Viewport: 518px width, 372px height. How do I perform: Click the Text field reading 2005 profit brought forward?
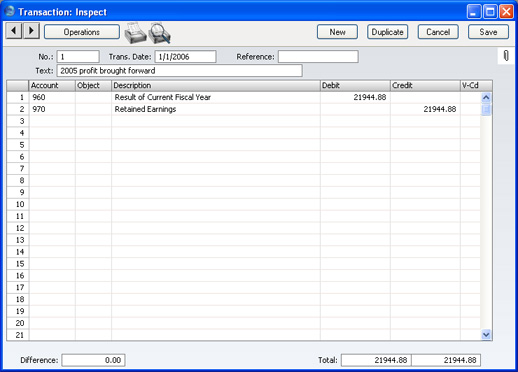(x=180, y=71)
